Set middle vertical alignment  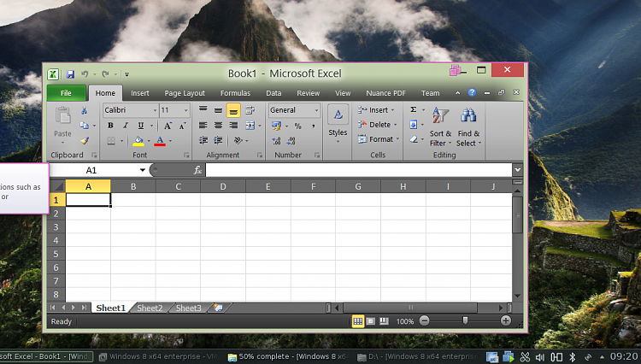[x=218, y=110]
